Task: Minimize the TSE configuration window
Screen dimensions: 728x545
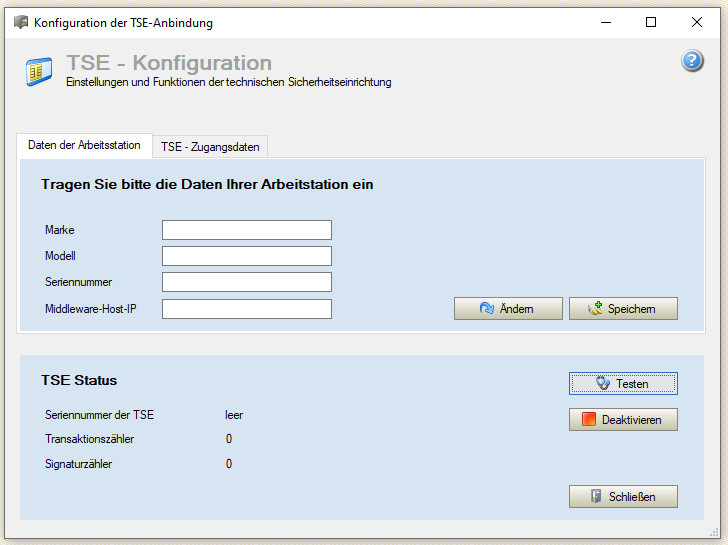Action: [x=605, y=22]
